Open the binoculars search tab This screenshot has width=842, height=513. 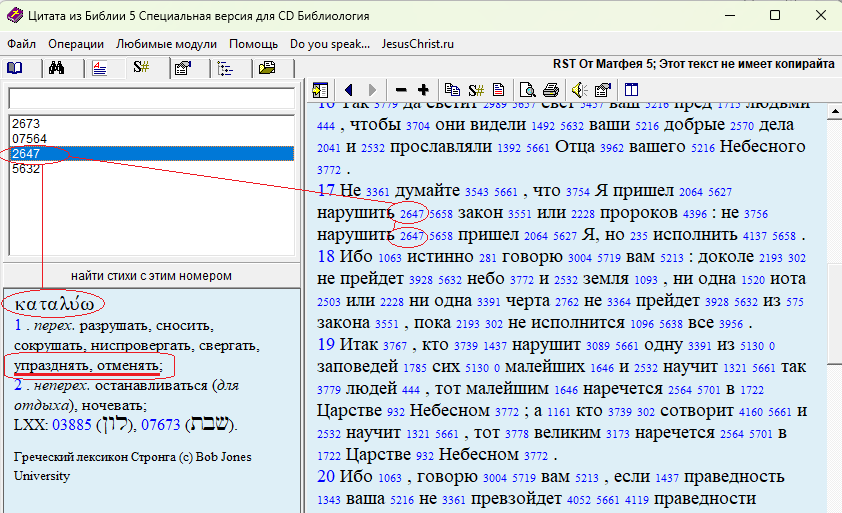click(56, 68)
